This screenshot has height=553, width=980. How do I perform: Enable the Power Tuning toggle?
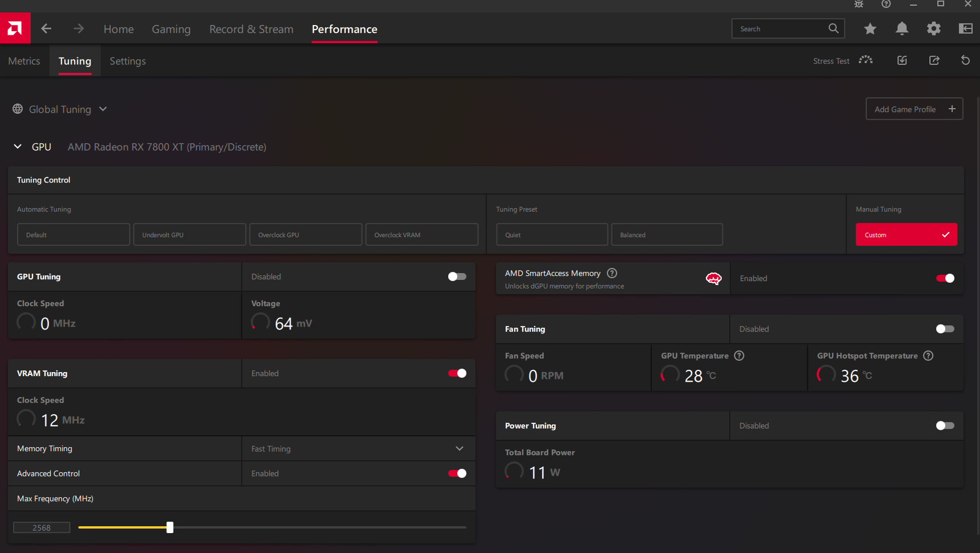[945, 426]
